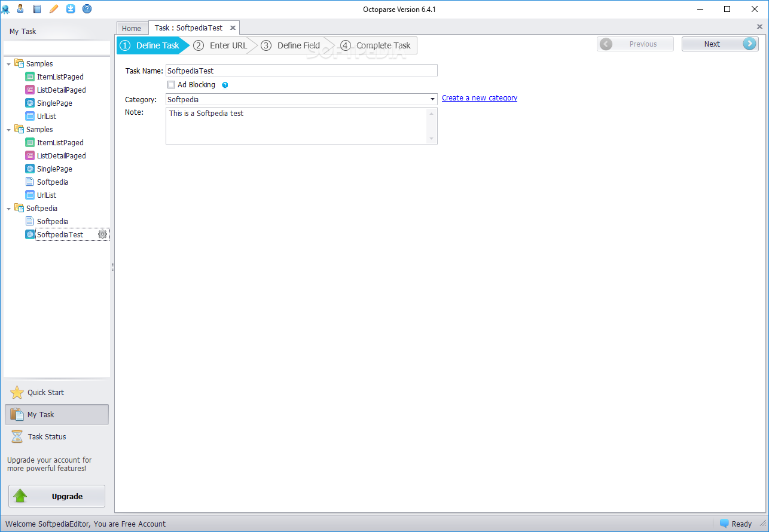Image resolution: width=769 pixels, height=532 pixels.
Task: Click the folder icon of the Softpedia group
Action: tap(19, 208)
